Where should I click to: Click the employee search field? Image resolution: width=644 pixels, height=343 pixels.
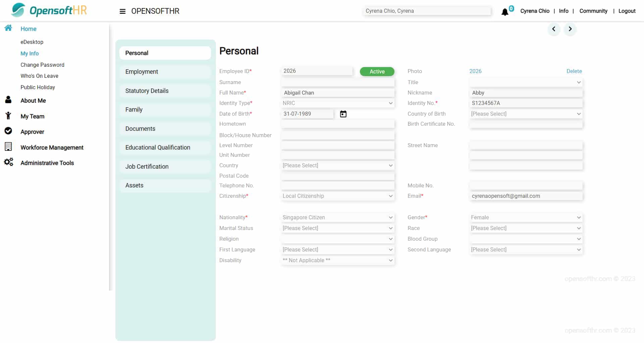pyautogui.click(x=427, y=11)
